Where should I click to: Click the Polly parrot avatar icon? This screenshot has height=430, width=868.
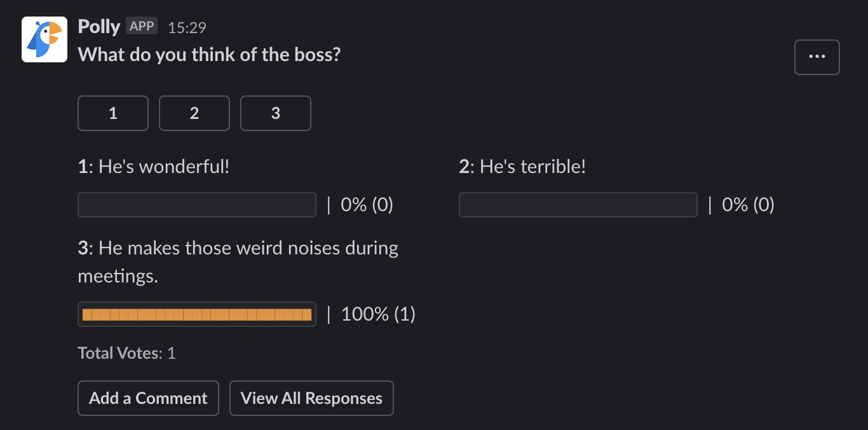[44, 39]
